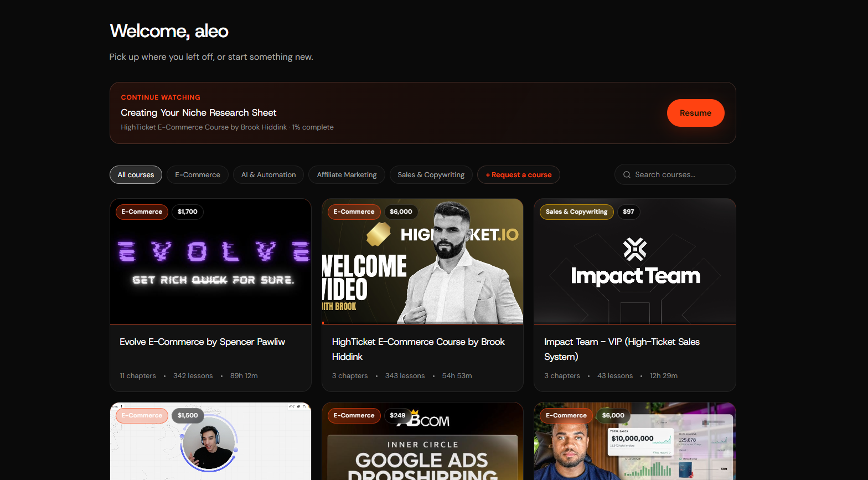Open the Evolve course thumbnail
The width and height of the screenshot is (868, 480).
[x=210, y=261]
